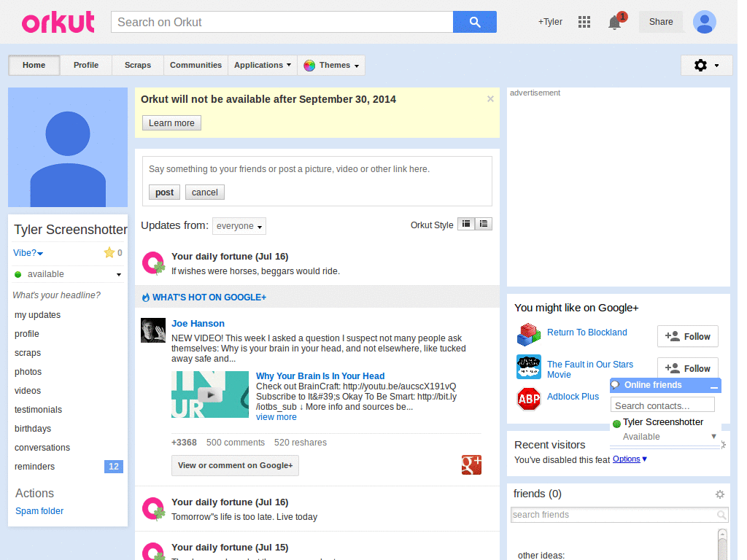This screenshot has width=747, height=560.
Task: Open the Updates from everyone dropdown
Action: 239,226
